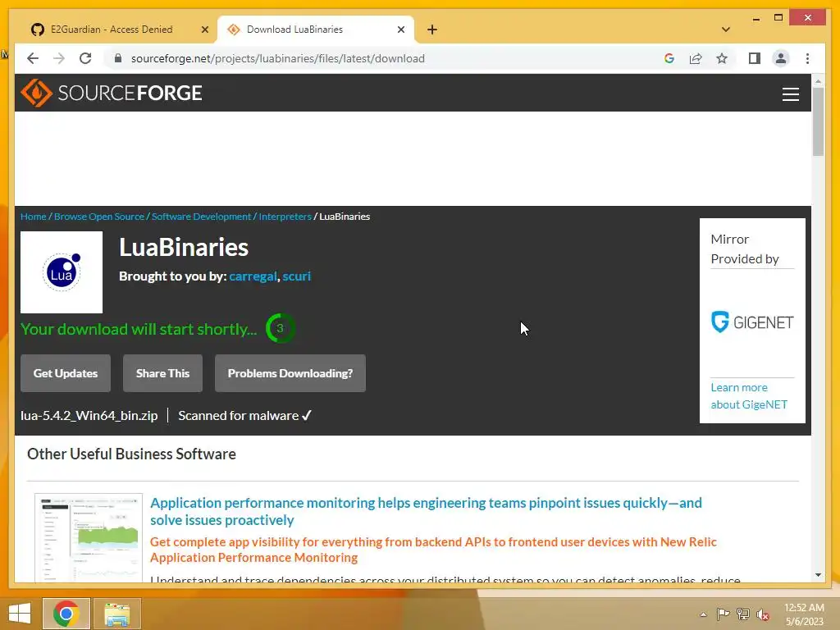
Task: Click the download countdown timer circle
Action: tap(281, 328)
